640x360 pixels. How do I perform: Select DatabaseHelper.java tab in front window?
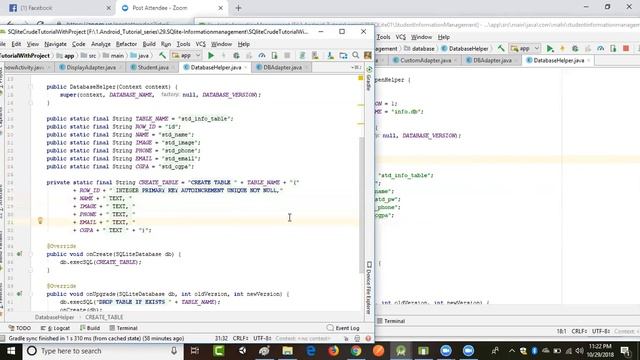(216, 67)
